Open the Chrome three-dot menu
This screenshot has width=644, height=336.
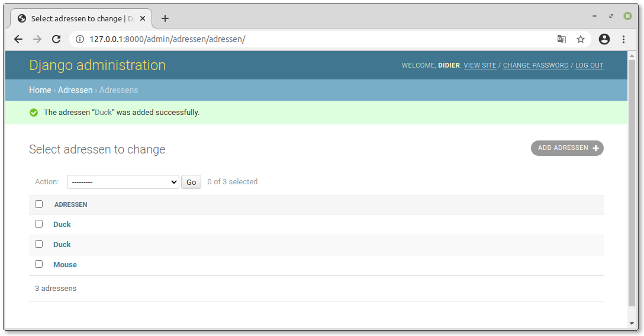pos(623,39)
